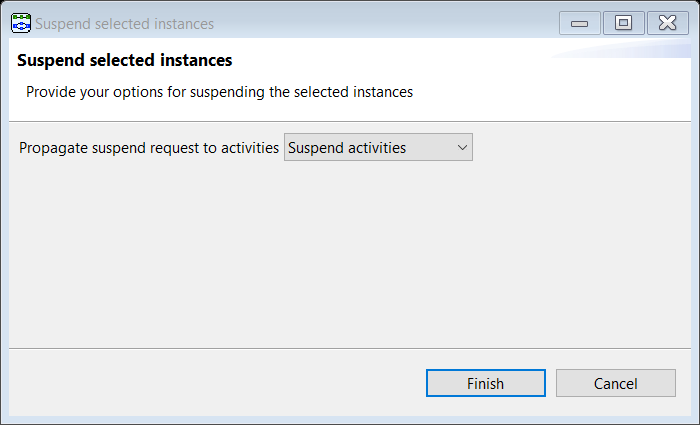Click the 'Propagate suspend request to activities' label
Image resolution: width=700 pixels, height=425 pixels.
(149, 148)
